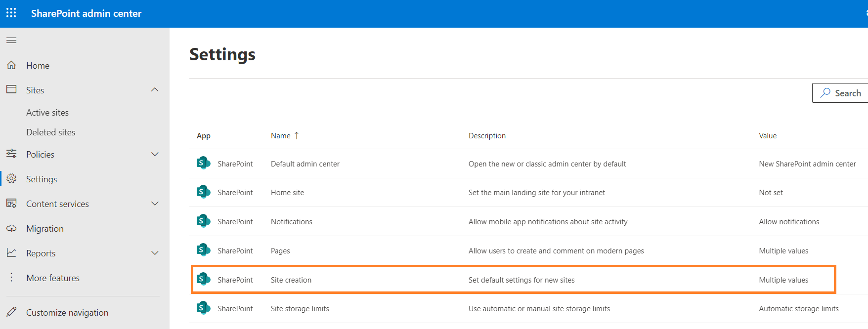Click SharePoint icon in Site creation row
Image resolution: width=868 pixels, height=329 pixels.
click(x=203, y=279)
